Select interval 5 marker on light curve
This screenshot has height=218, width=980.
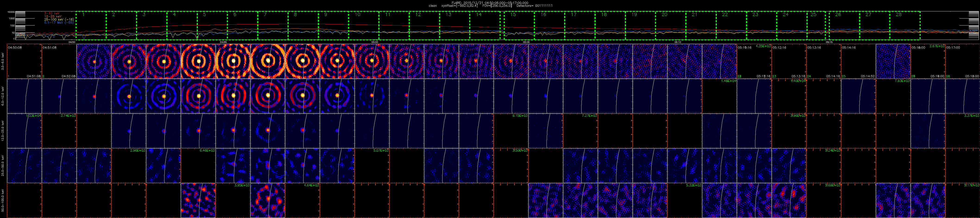click(204, 14)
